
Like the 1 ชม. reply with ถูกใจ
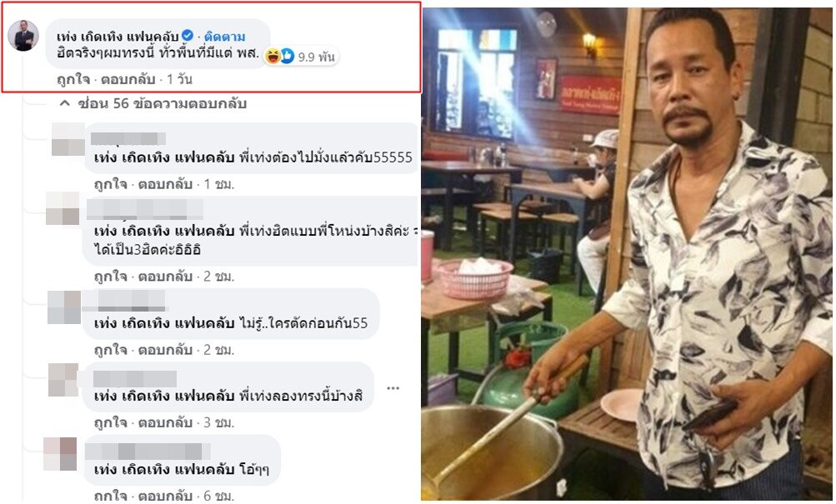point(110,184)
